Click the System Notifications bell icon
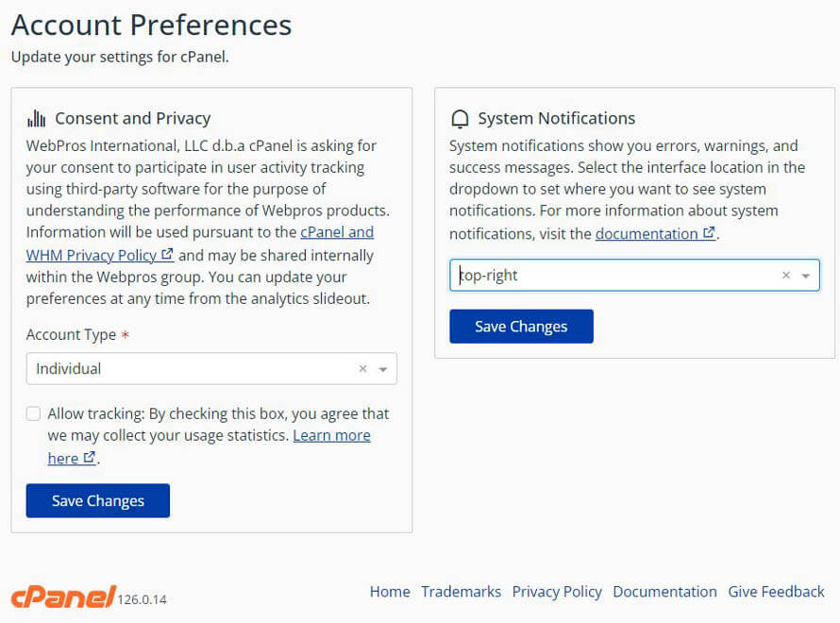 [460, 118]
